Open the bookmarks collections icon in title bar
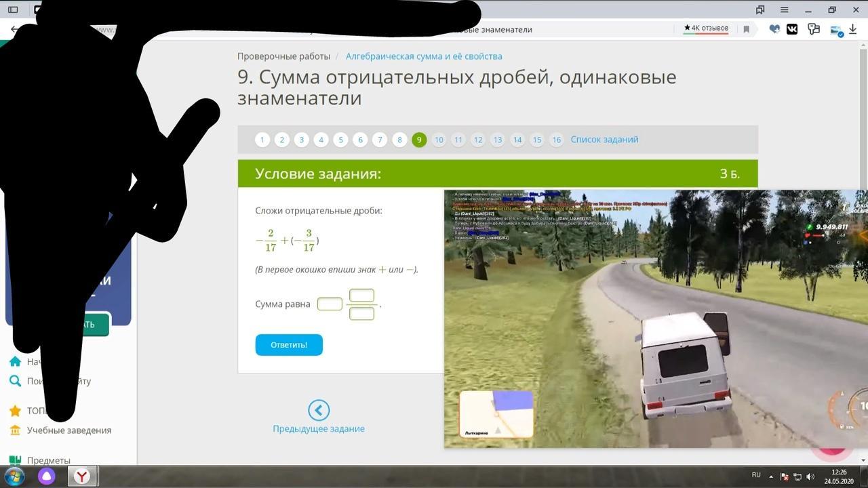This screenshot has width=868, height=488. (760, 10)
